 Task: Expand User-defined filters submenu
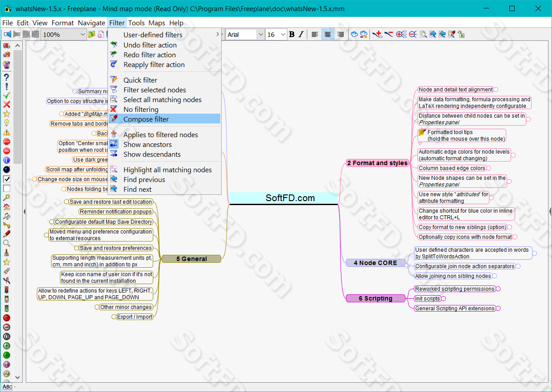pos(164,35)
